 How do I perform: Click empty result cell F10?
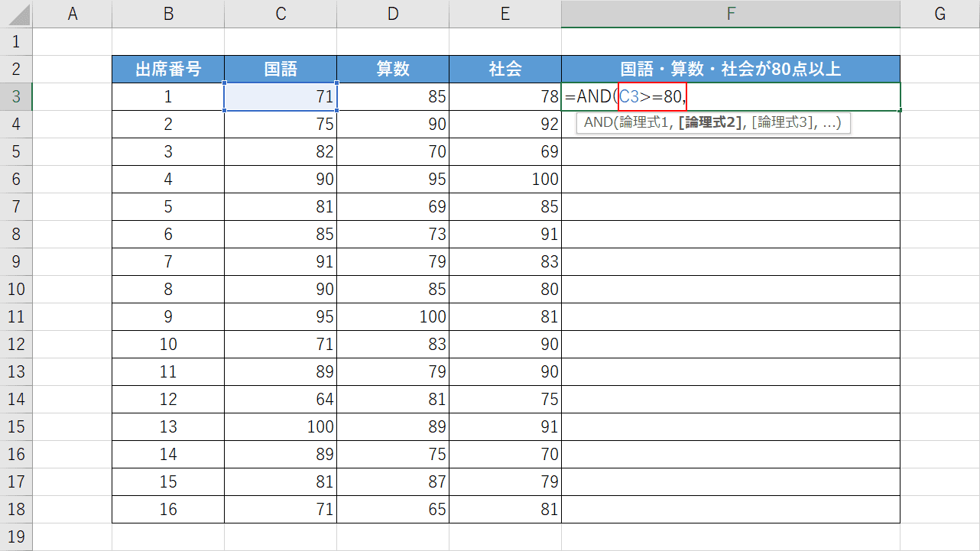[x=731, y=289]
